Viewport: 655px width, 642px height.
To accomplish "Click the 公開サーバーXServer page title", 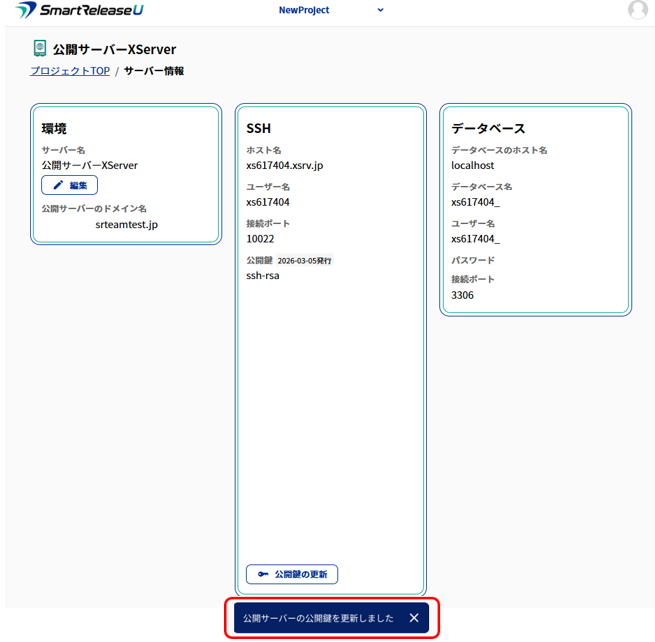I will click(x=114, y=49).
